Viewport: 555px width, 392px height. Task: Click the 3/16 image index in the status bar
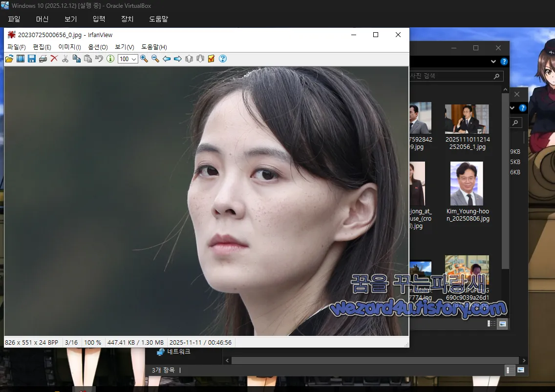point(71,343)
